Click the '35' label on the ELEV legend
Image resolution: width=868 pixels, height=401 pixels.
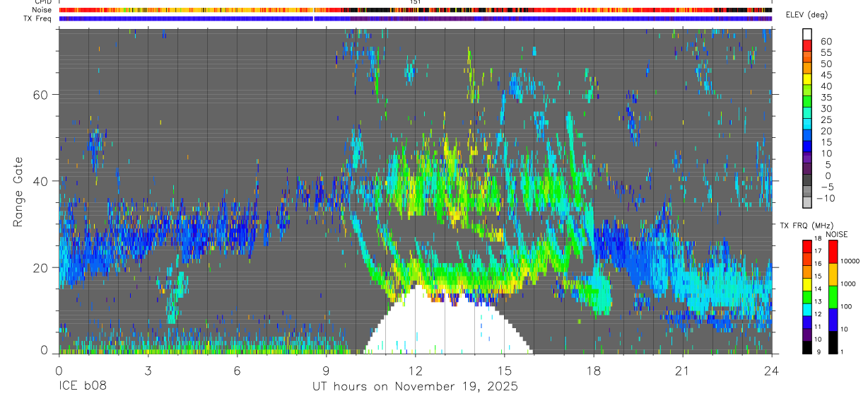[x=826, y=97]
